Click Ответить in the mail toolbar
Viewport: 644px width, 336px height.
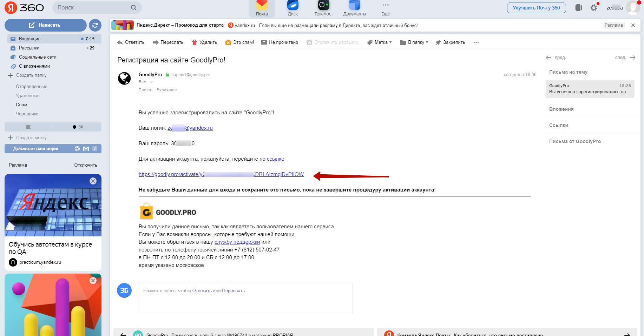pos(131,42)
